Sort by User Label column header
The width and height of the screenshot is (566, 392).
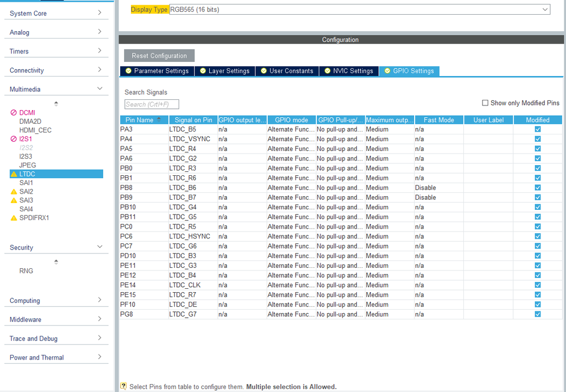pyautogui.click(x=488, y=120)
